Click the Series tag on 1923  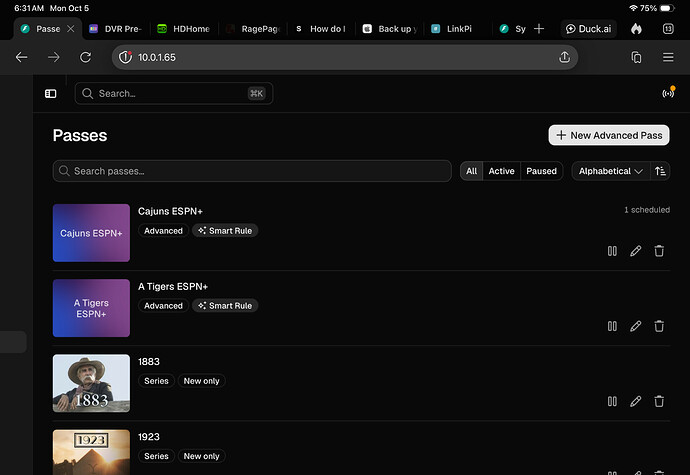coord(156,456)
